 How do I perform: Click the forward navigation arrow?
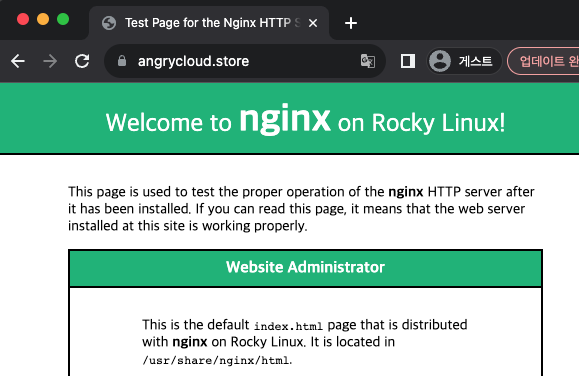[50, 61]
